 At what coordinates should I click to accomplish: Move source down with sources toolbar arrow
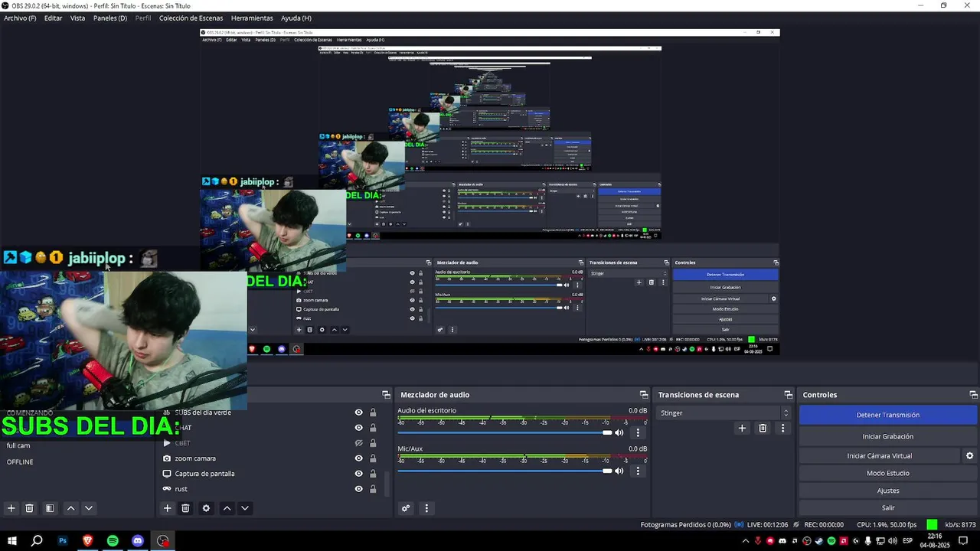click(x=245, y=508)
